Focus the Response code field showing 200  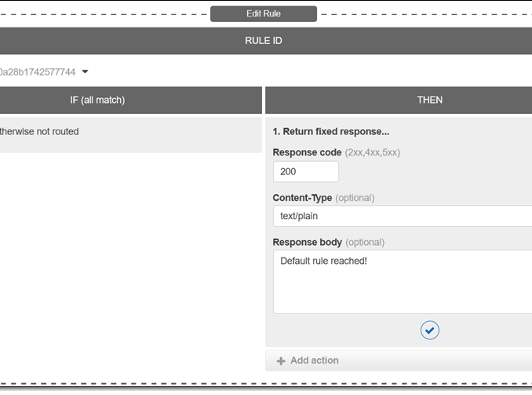pos(305,172)
